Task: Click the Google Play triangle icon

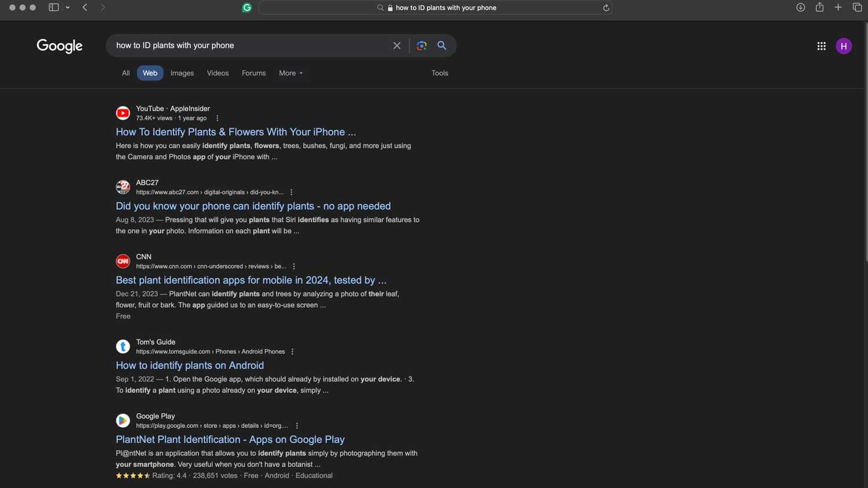Action: [x=123, y=420]
